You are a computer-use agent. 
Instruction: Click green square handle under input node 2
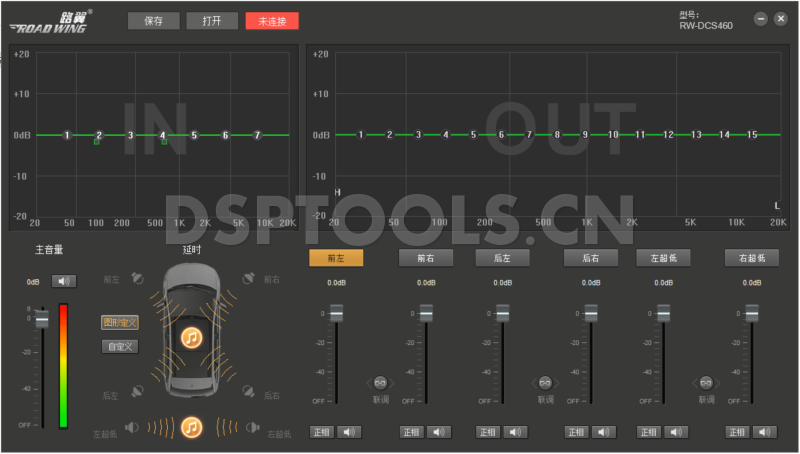click(x=96, y=142)
